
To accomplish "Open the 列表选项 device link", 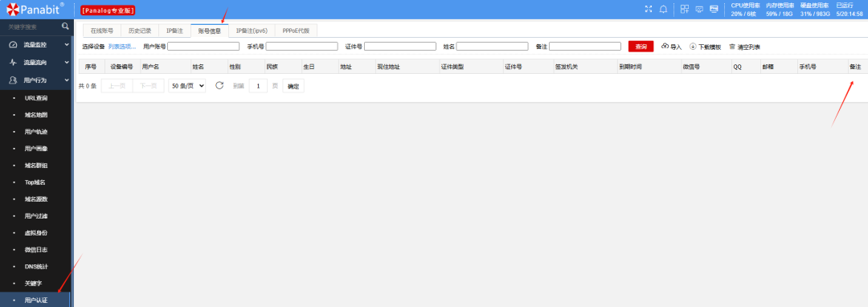I will [x=122, y=47].
